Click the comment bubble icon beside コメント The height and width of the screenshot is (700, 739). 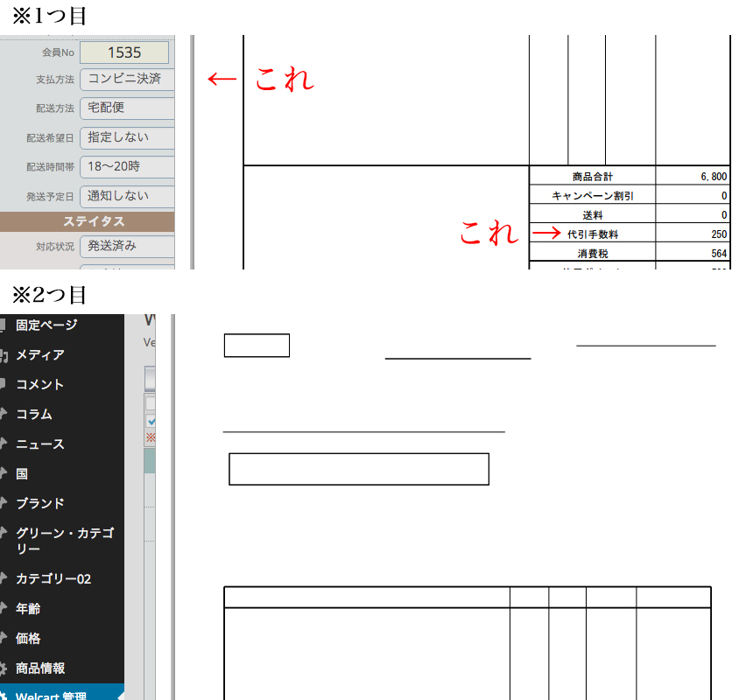3,384
